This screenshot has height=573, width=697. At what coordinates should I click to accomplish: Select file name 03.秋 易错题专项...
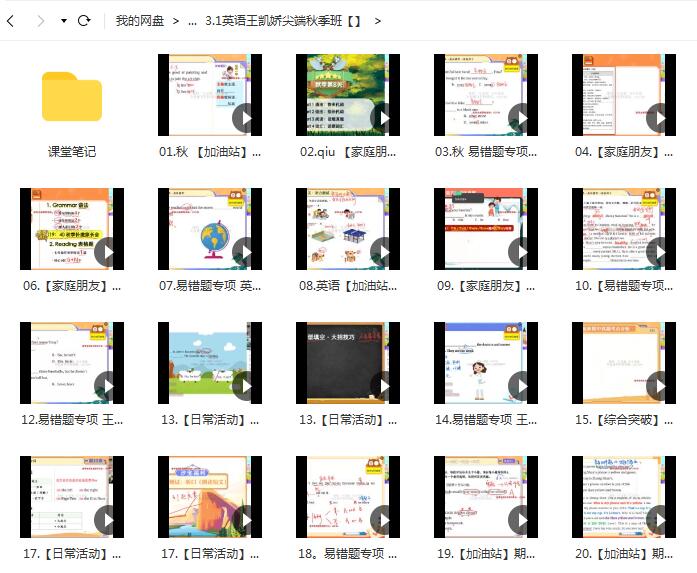486,152
